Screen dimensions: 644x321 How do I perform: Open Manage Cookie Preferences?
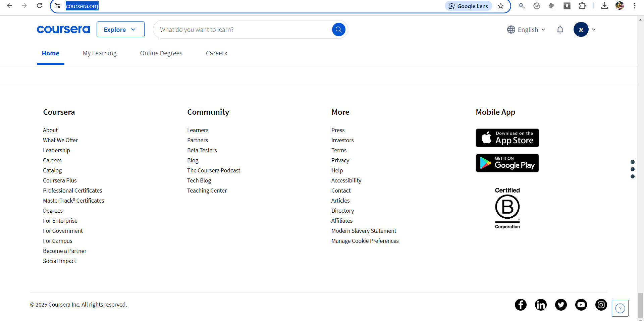click(x=365, y=241)
